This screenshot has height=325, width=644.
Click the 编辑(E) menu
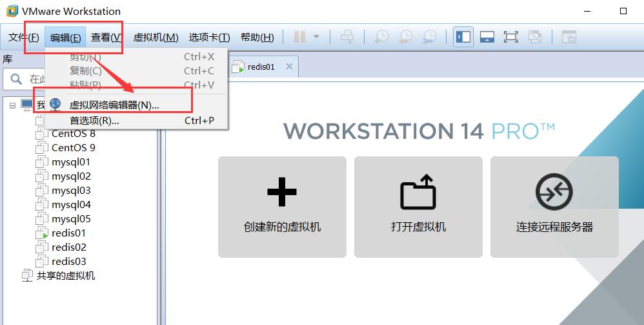tap(65, 37)
